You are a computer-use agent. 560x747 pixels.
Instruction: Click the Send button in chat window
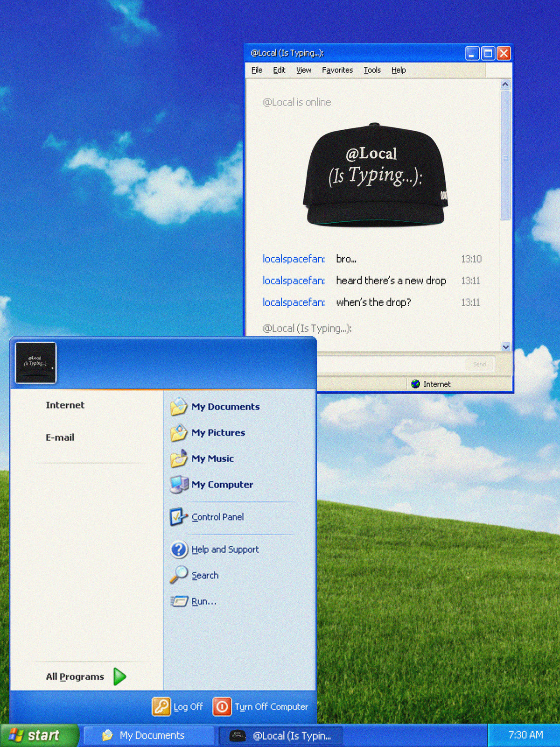[479, 364]
